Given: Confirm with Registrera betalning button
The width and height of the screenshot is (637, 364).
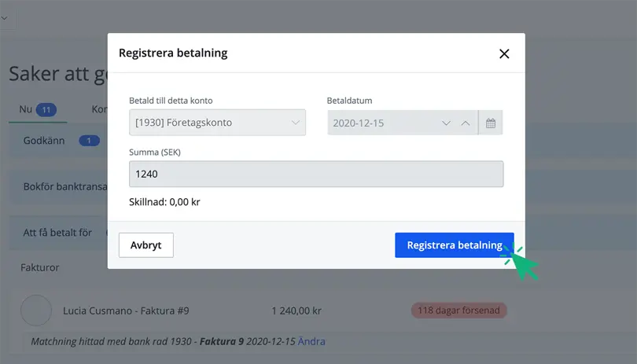Looking at the screenshot, I should click(x=455, y=245).
